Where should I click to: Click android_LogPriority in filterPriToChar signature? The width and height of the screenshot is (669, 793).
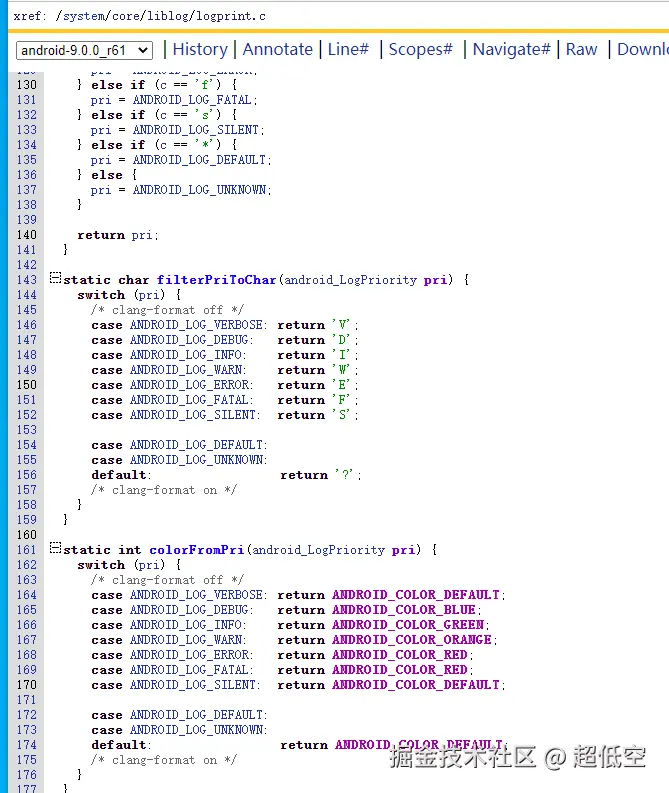coord(350,280)
